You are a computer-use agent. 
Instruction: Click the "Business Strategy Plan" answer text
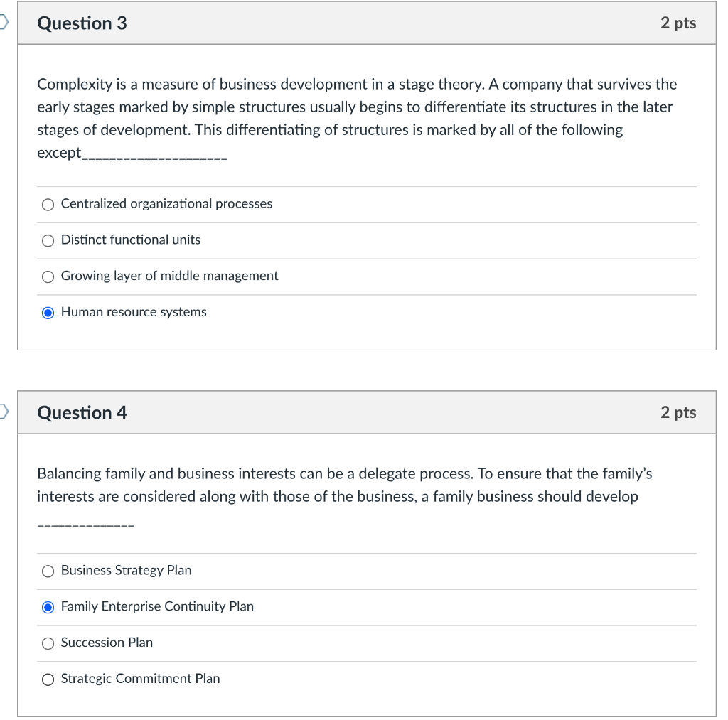point(126,571)
